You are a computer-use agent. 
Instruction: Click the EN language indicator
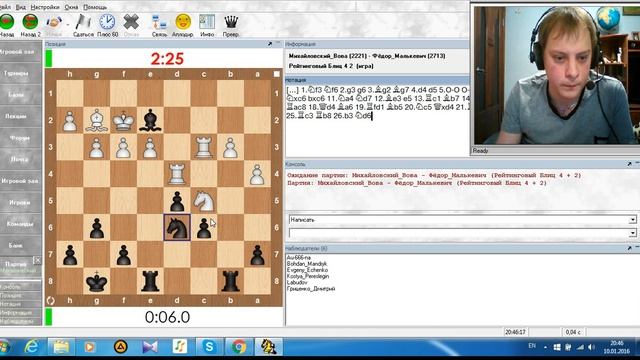[532, 346]
